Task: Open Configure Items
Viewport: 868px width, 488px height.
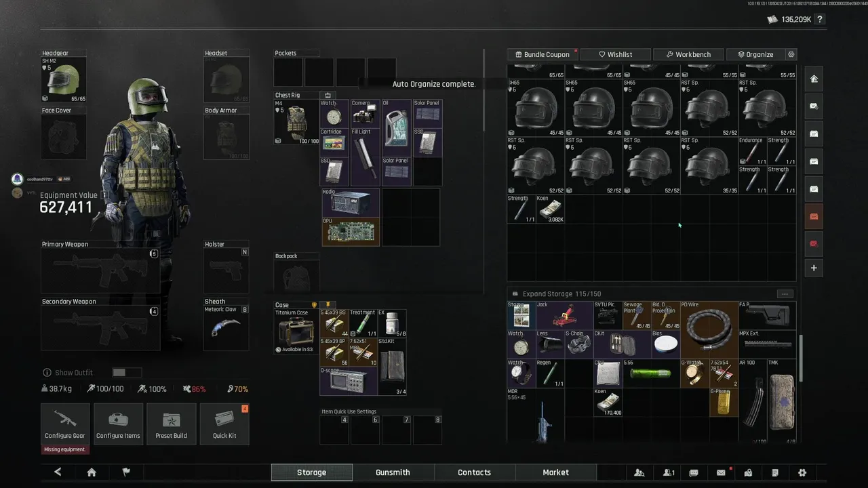Action: click(x=118, y=424)
